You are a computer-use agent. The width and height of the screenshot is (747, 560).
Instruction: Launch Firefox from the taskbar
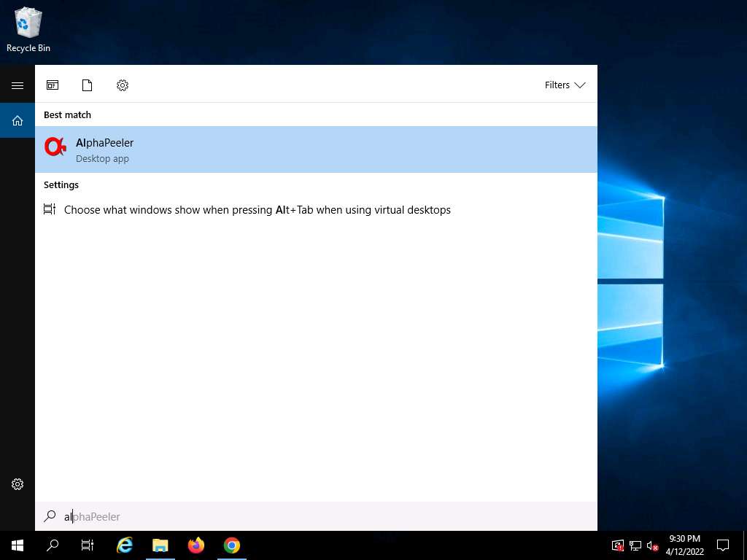(x=196, y=545)
